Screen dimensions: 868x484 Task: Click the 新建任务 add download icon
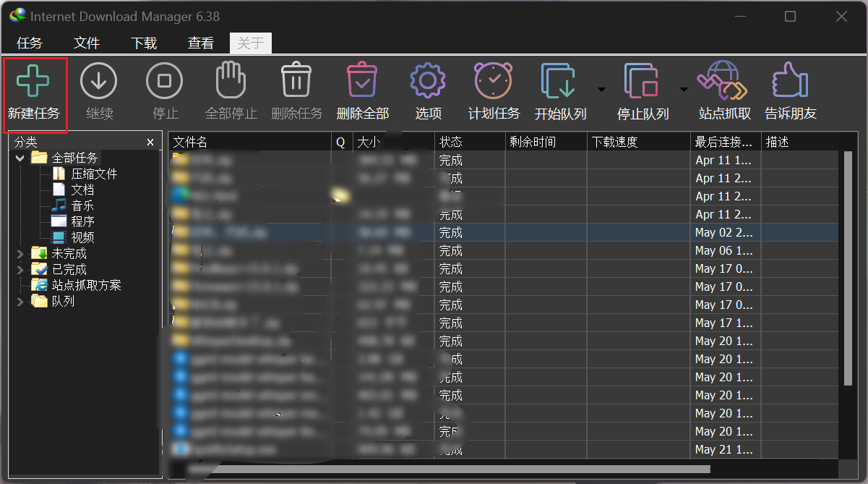click(33, 80)
